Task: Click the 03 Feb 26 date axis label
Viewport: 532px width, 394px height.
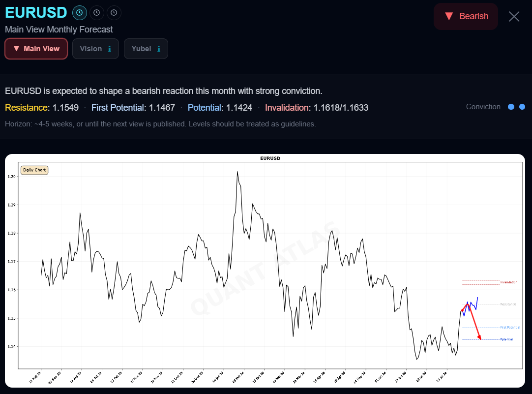Action: coord(238,377)
